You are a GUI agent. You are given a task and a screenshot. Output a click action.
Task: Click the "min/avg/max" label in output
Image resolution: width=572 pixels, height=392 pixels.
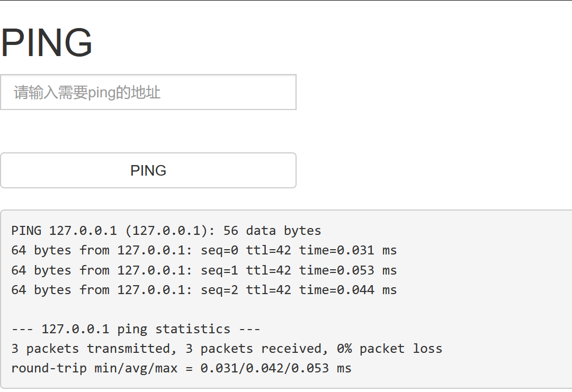(x=136, y=368)
